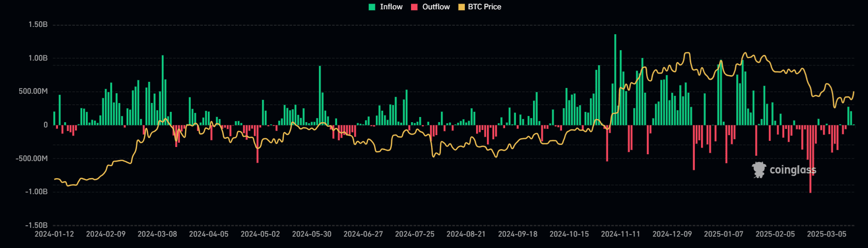Hide the Outflow series via legend label
The height and width of the screenshot is (248, 868).
pyautogui.click(x=436, y=7)
